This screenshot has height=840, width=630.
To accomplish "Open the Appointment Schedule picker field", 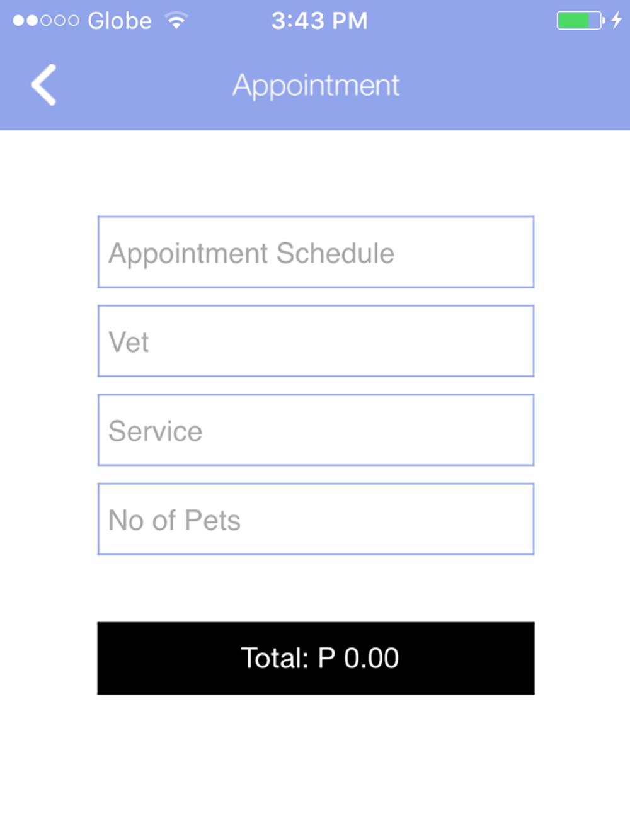I will [316, 252].
